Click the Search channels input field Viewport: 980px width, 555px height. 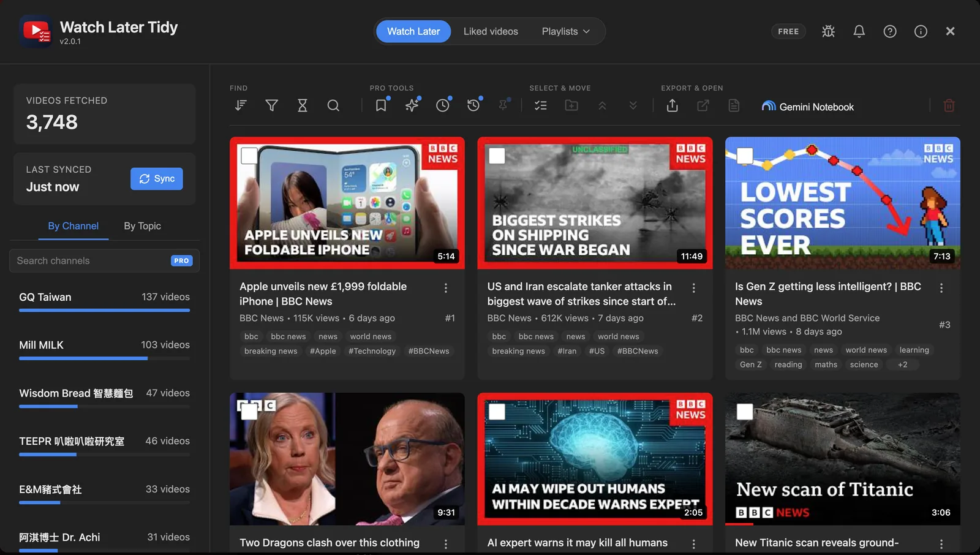click(x=104, y=261)
